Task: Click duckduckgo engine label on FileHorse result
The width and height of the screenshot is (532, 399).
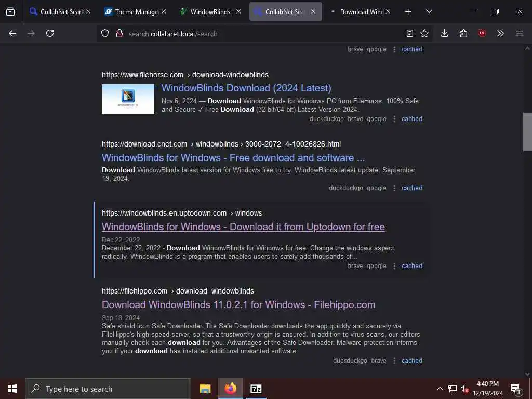Action: tap(327, 119)
